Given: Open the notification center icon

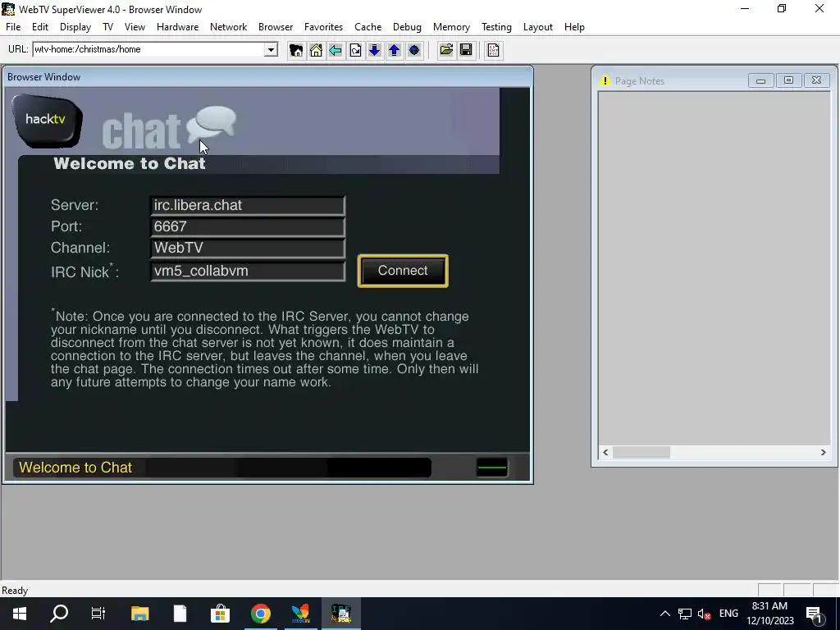Looking at the screenshot, I should (814, 614).
